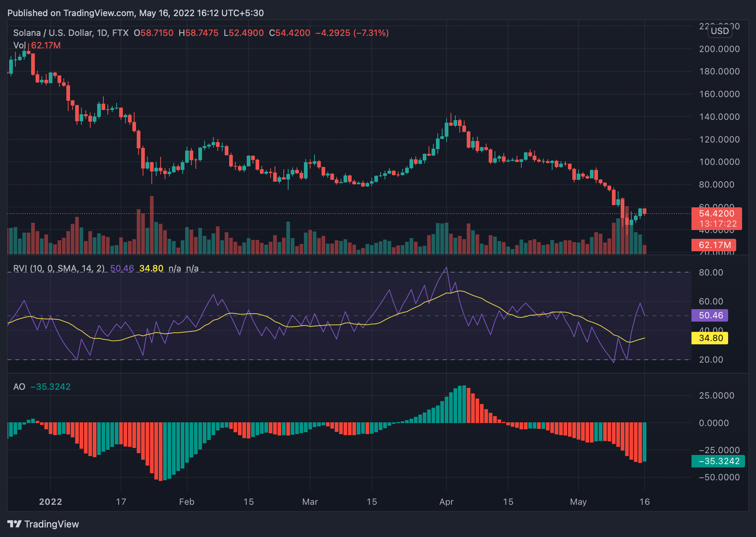Click the red 54.4200 current price tag
Viewport: 756px width, 537px height.
[x=716, y=214]
